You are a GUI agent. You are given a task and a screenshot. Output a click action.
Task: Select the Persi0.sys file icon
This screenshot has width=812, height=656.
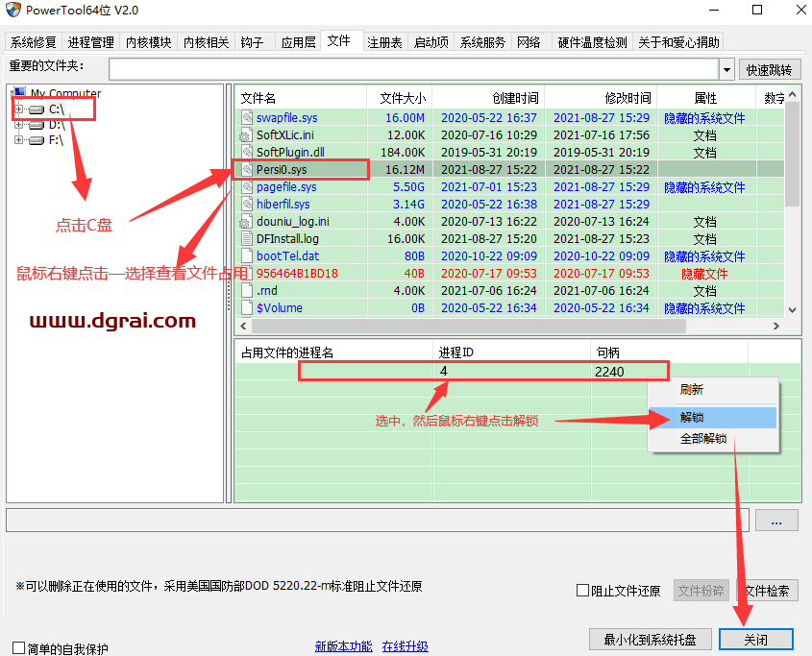pyautogui.click(x=247, y=170)
